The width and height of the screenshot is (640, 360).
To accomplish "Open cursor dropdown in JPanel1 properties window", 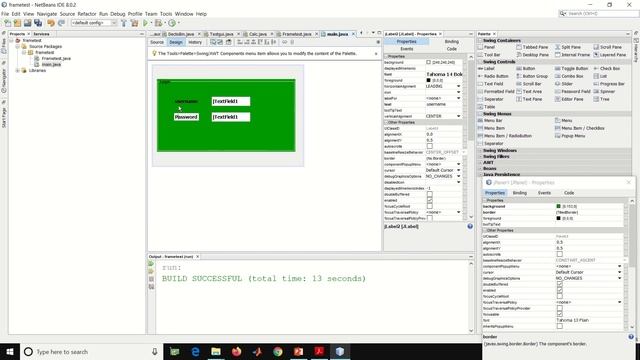I will pos(620,272).
